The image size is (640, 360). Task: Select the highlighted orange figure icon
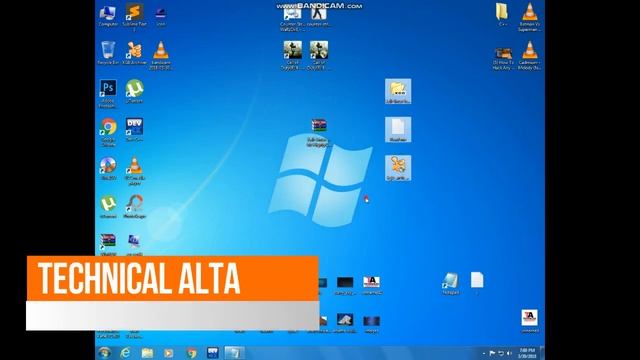pyautogui.click(x=398, y=168)
